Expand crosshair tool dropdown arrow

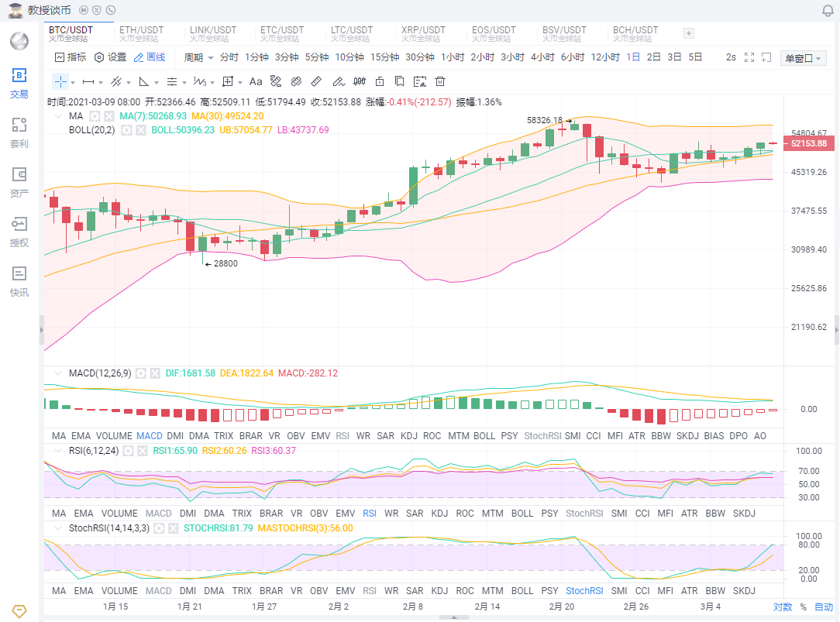[73, 82]
